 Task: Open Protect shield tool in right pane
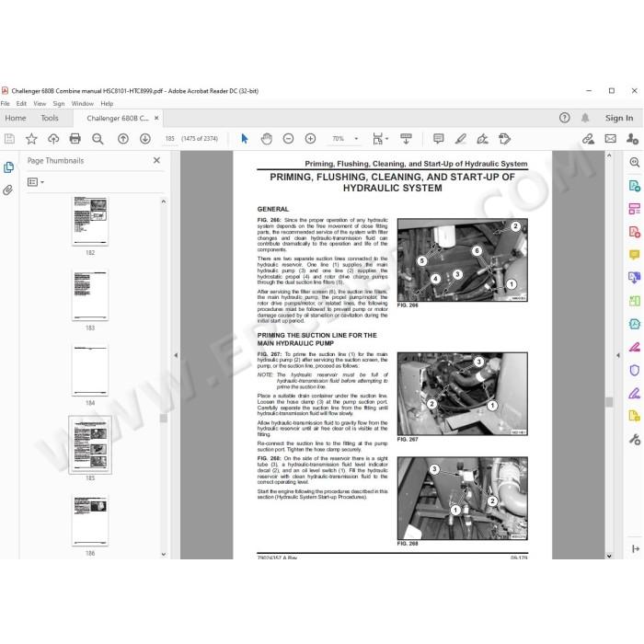tap(635, 370)
